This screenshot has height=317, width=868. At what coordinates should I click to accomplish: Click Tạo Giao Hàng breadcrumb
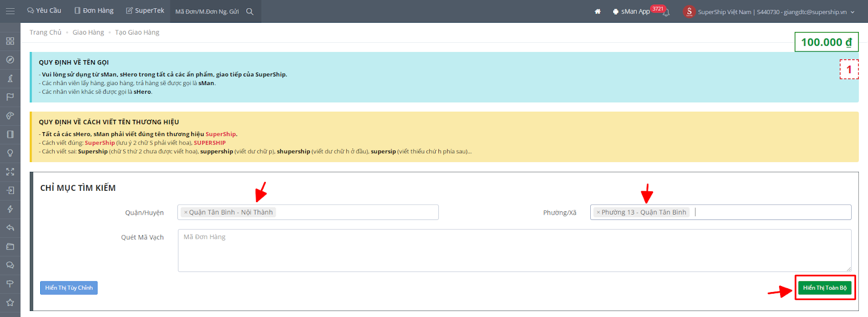[x=137, y=33]
